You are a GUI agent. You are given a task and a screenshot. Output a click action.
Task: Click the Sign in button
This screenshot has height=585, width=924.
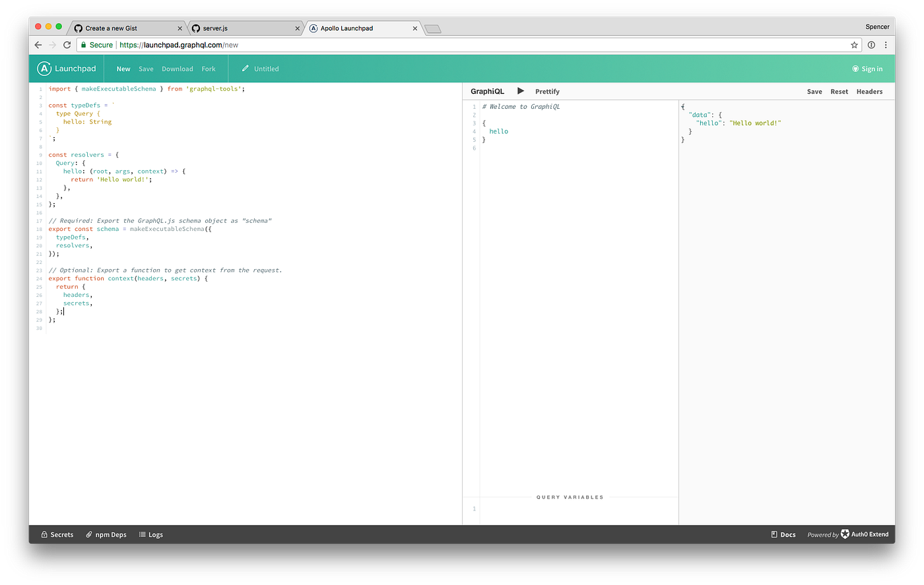coord(867,68)
